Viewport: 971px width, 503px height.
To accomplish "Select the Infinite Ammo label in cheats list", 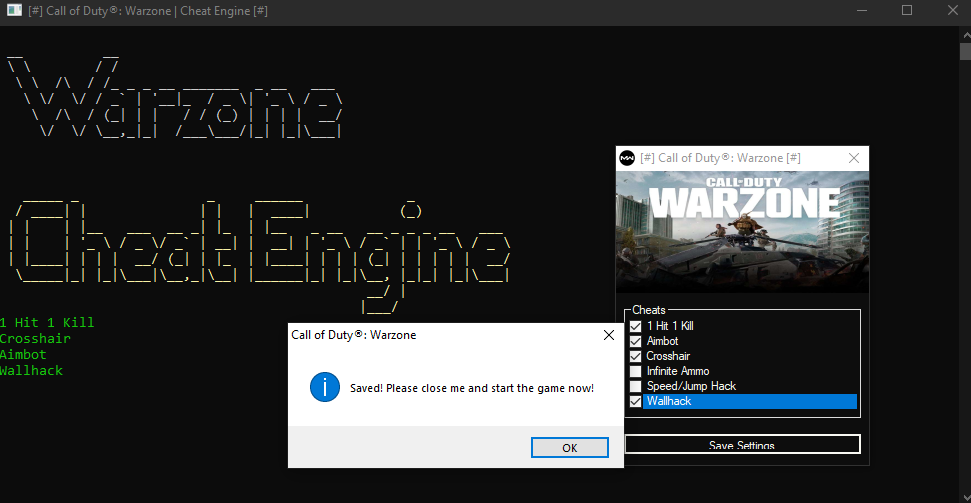I will pyautogui.click(x=678, y=371).
